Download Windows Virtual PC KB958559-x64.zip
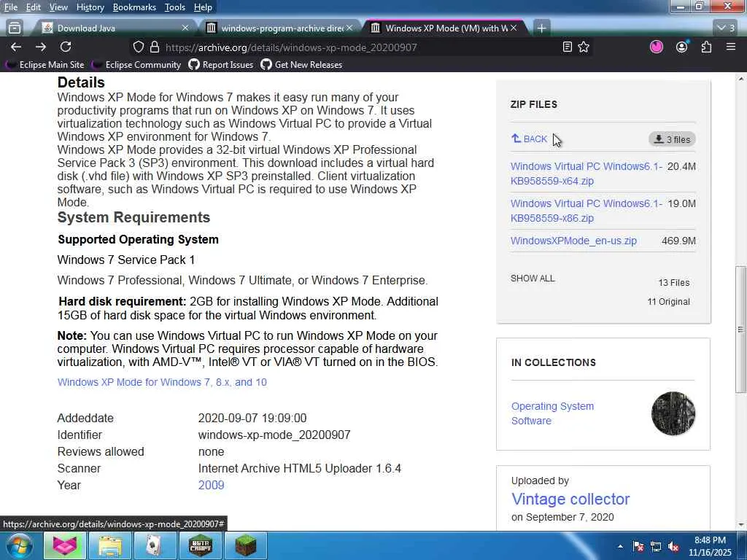Viewport: 747px width, 560px height. click(x=586, y=174)
